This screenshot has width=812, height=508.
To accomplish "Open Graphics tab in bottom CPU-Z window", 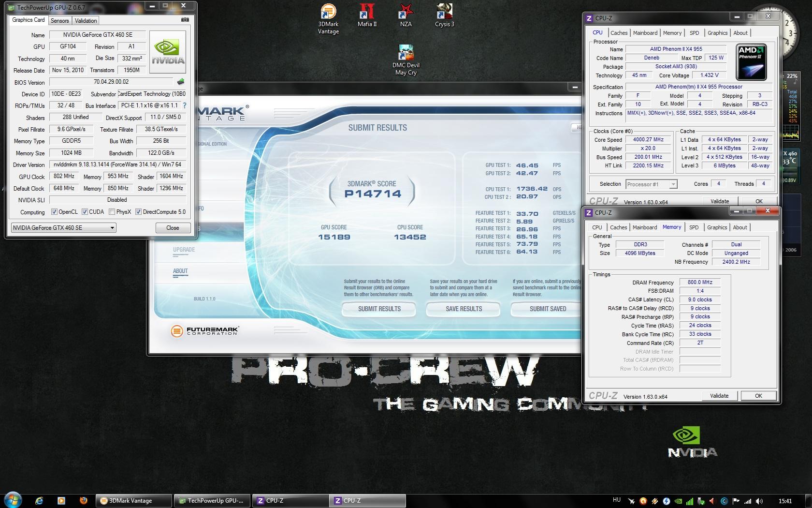I will coord(717,227).
